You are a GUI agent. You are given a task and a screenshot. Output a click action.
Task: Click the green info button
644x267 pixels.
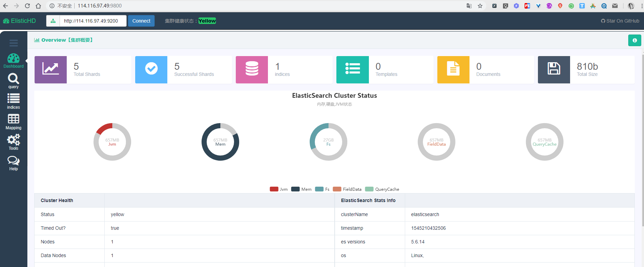pos(634,40)
